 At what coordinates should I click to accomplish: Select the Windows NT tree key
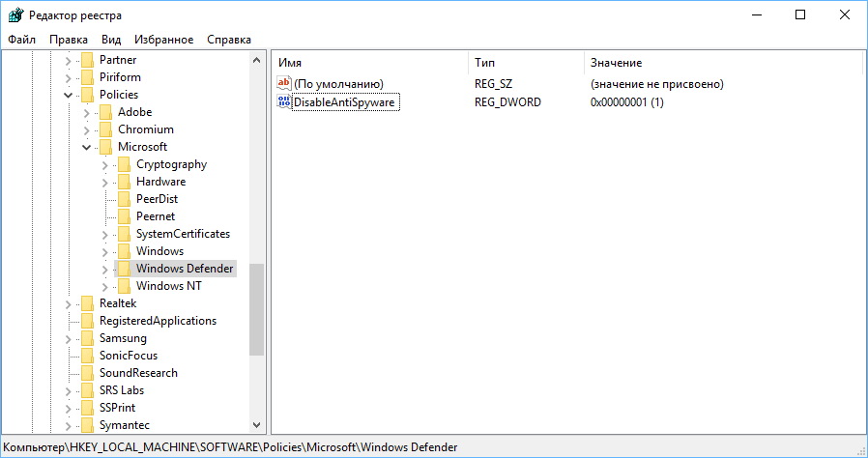(x=168, y=286)
